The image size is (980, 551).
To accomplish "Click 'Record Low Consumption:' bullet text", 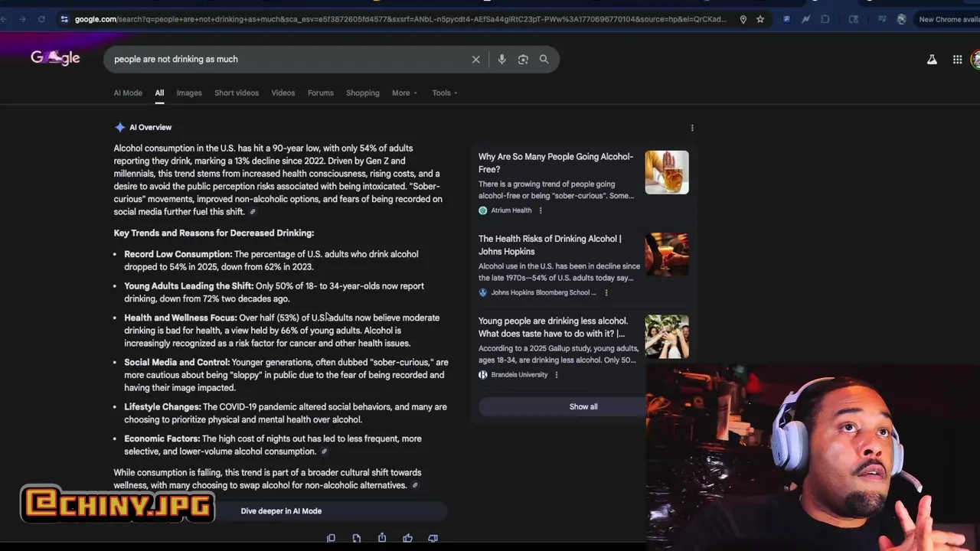I will (x=178, y=254).
